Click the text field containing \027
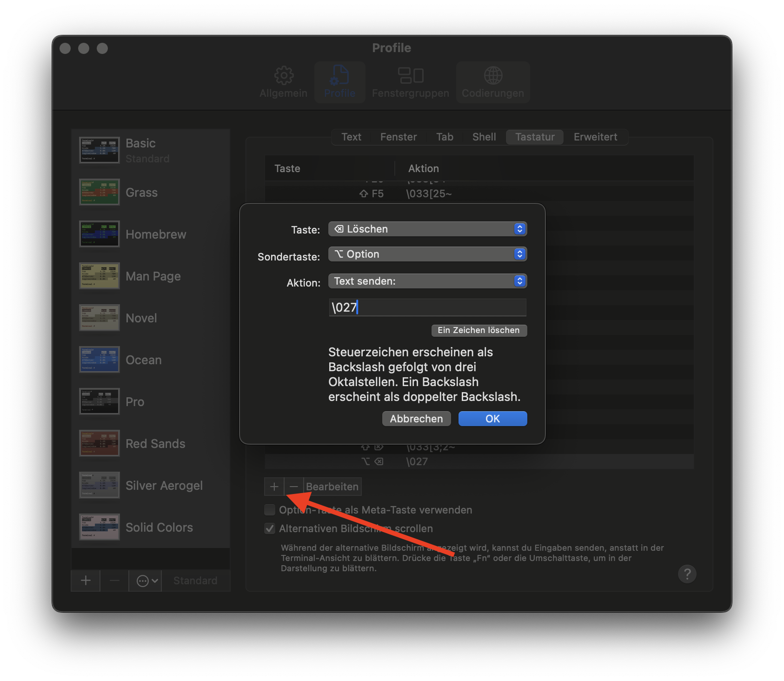The height and width of the screenshot is (681, 784). pos(427,307)
